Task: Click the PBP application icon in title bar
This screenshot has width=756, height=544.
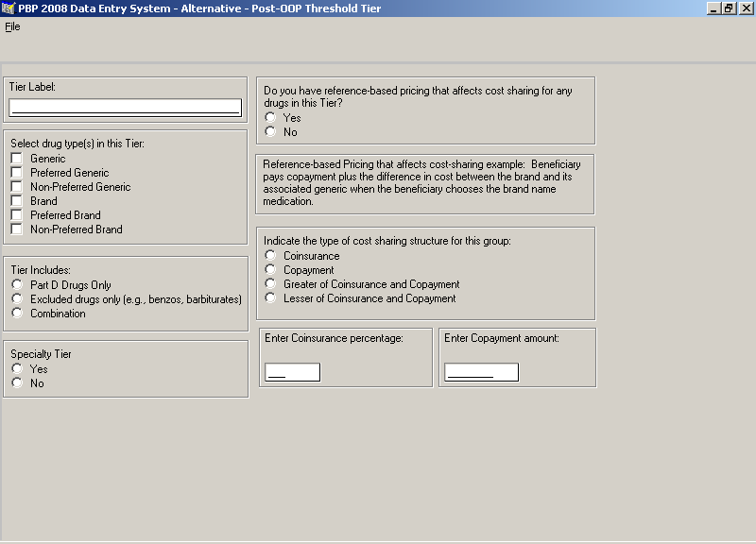Action: (x=9, y=8)
